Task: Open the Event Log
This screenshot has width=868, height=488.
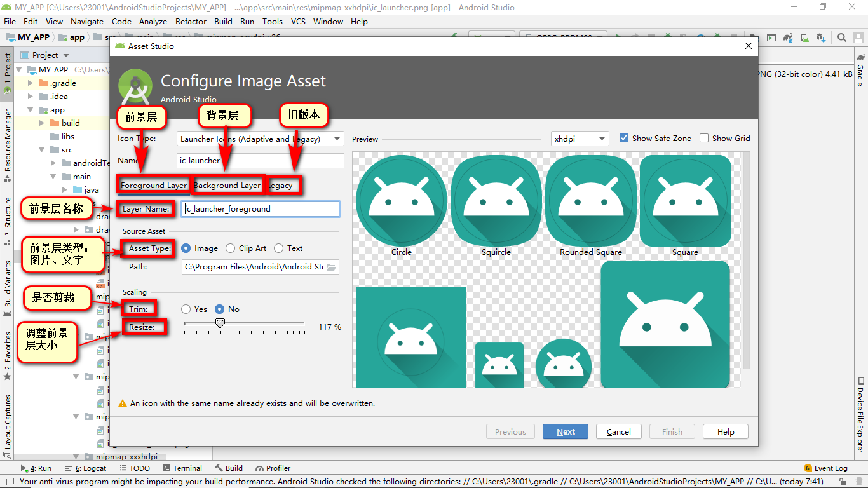Action: coord(826,468)
